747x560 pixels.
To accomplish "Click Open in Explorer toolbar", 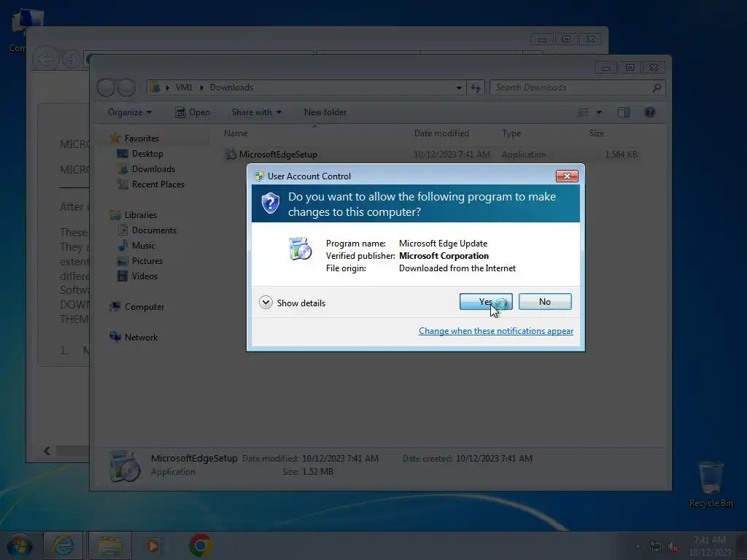I will tap(193, 112).
